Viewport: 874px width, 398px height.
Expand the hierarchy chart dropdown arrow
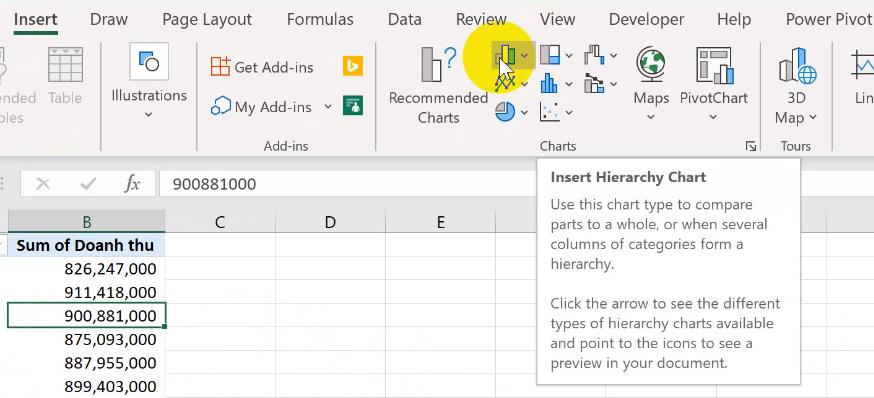569,56
